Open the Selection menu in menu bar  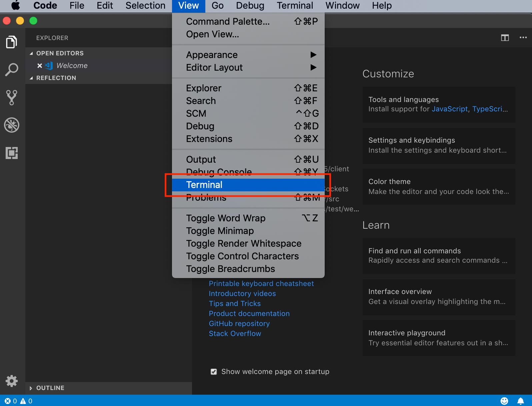(145, 6)
